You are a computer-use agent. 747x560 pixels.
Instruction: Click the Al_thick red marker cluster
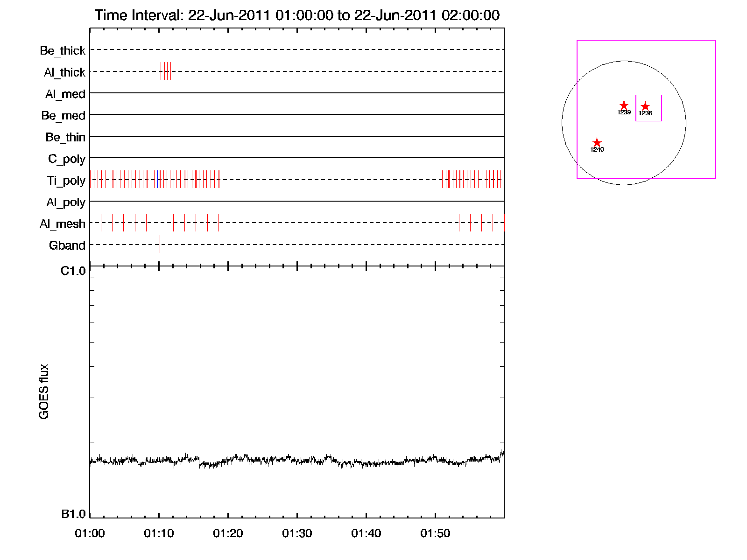tap(165, 71)
